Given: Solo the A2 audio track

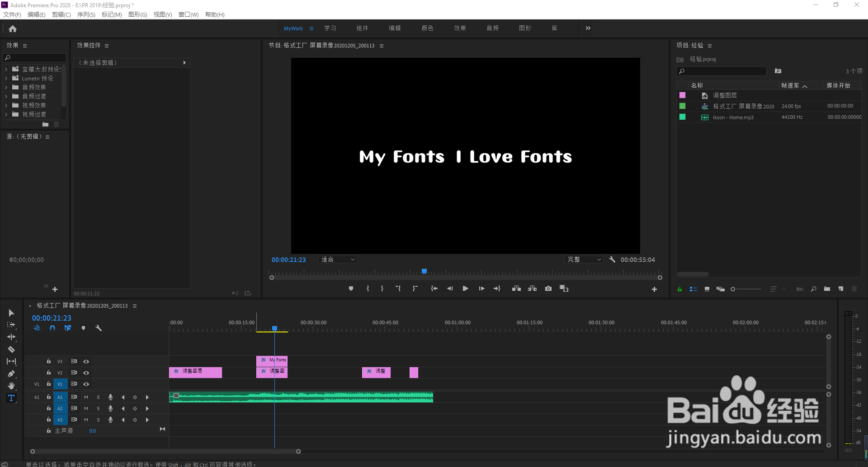Looking at the screenshot, I should coord(98,408).
